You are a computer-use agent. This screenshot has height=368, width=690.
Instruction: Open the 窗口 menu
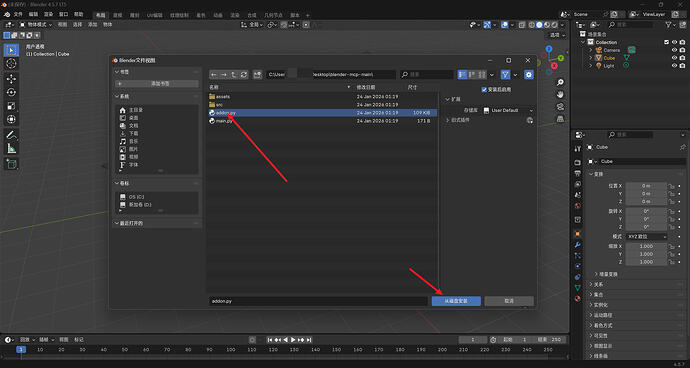pos(63,14)
